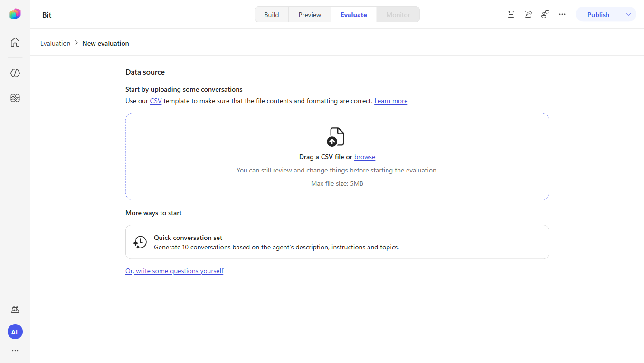
Task: Select the Evaluate tab
Action: click(x=354, y=15)
